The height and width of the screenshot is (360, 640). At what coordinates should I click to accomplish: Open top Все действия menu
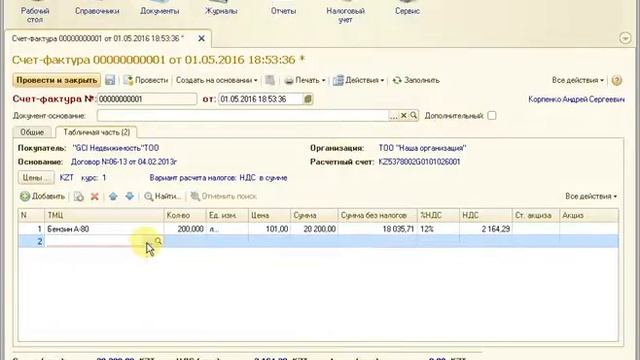[578, 80]
